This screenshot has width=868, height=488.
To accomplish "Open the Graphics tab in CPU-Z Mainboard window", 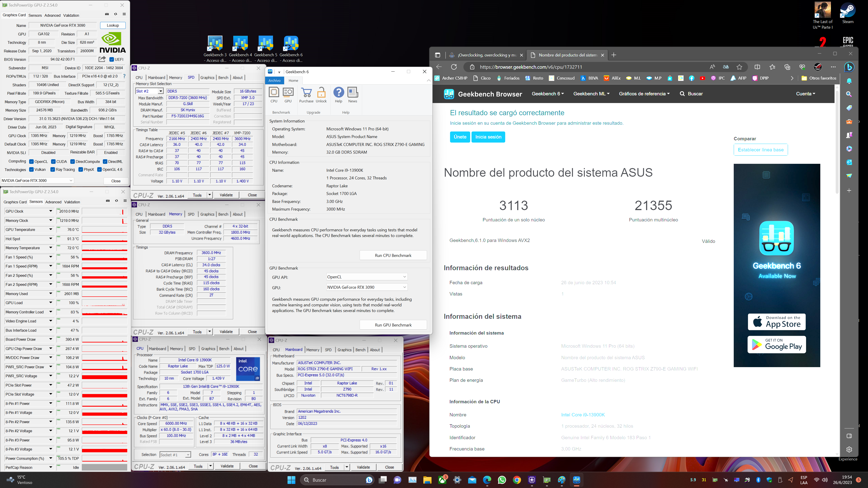I will click(344, 350).
